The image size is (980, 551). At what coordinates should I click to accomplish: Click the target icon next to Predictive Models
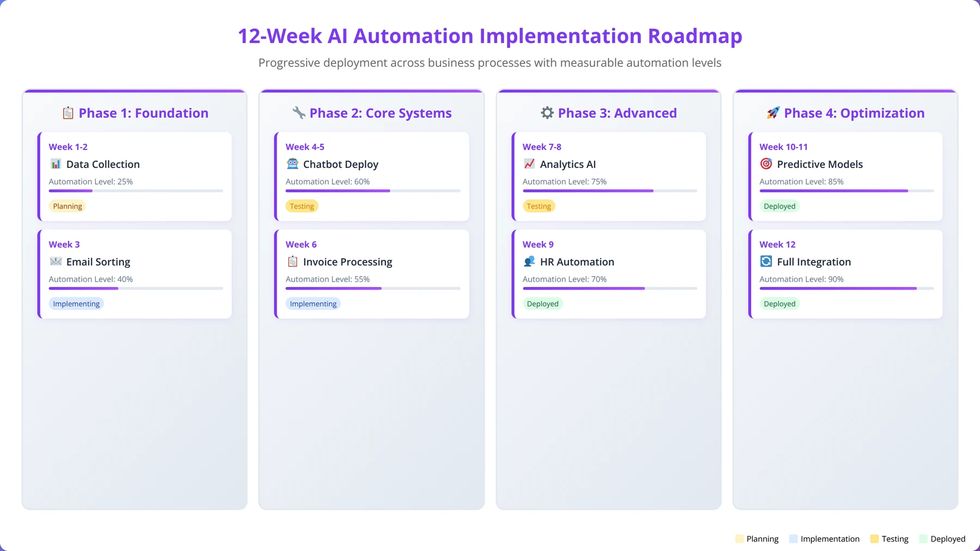pos(766,164)
